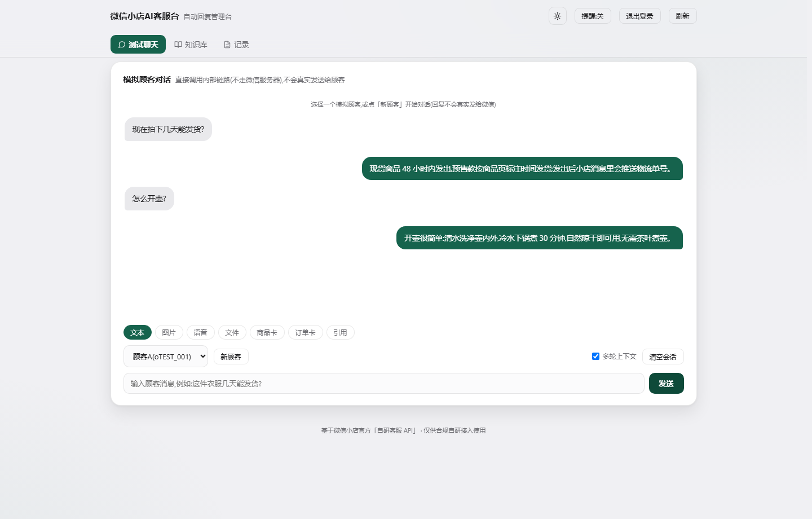Click the 发送 send button
Image resolution: width=812 pixels, height=519 pixels.
click(x=667, y=384)
